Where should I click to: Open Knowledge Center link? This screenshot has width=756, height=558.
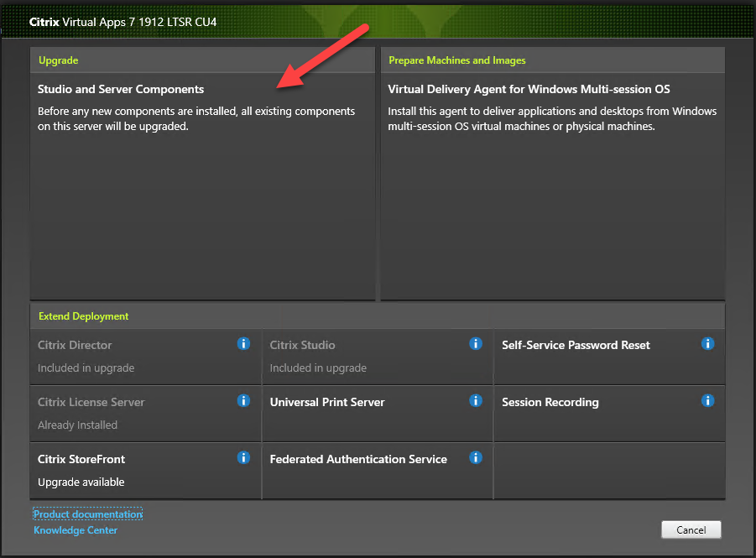(76, 530)
